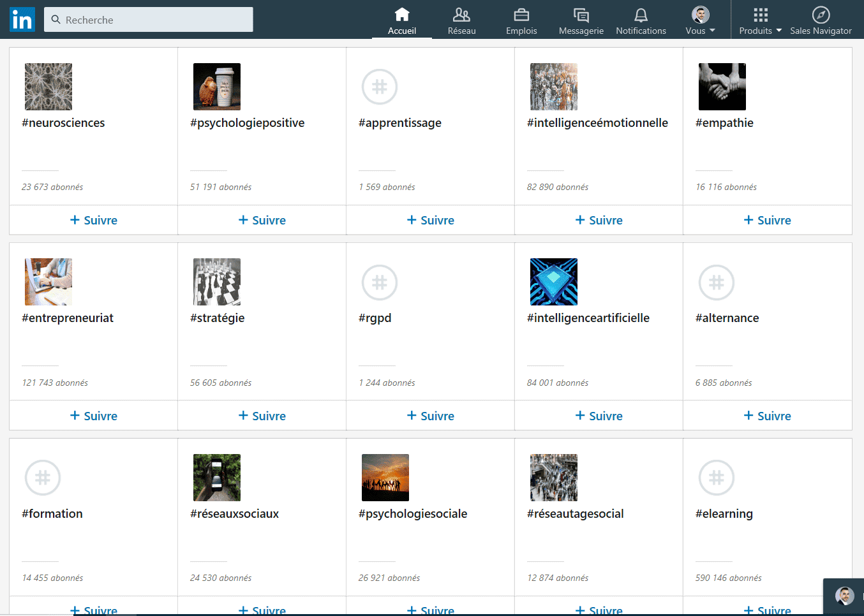Open the #psychologiesociale hashtag title
The image size is (864, 616).
(x=413, y=514)
